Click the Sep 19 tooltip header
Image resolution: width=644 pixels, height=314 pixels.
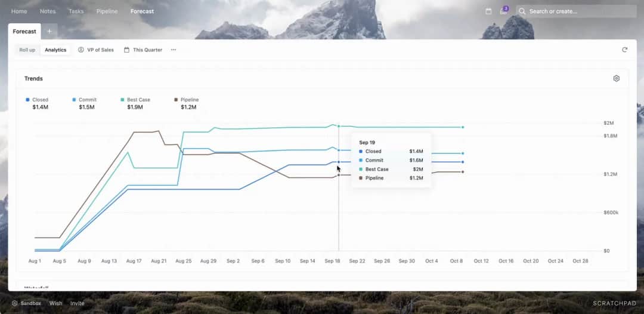click(367, 143)
